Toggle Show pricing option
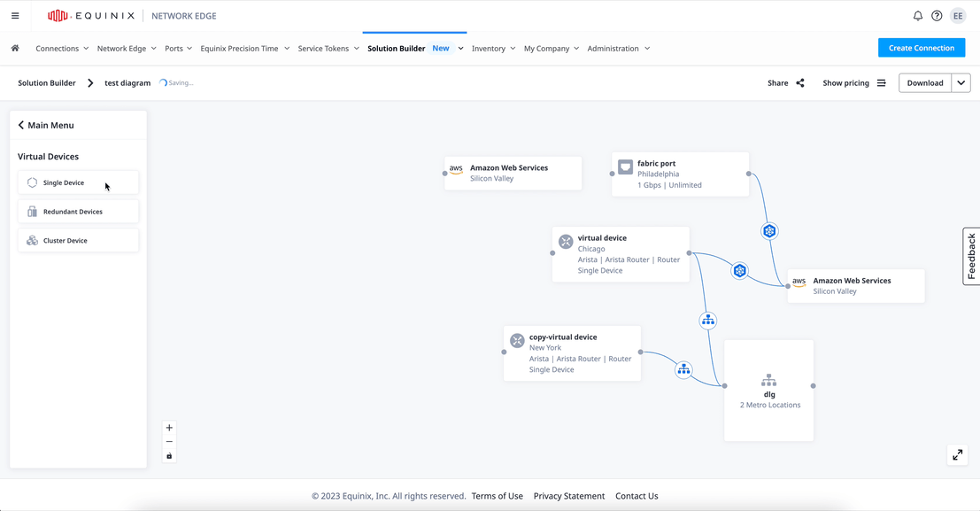This screenshot has height=511, width=980. tap(853, 83)
